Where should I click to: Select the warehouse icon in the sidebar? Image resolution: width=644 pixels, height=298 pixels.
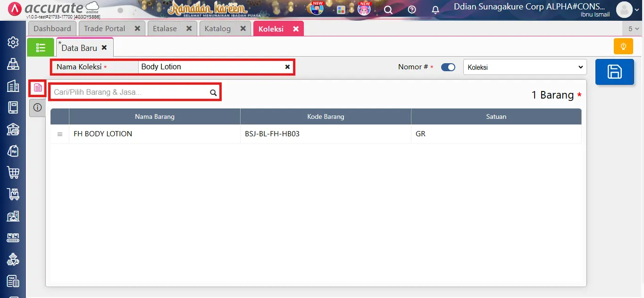(x=13, y=129)
